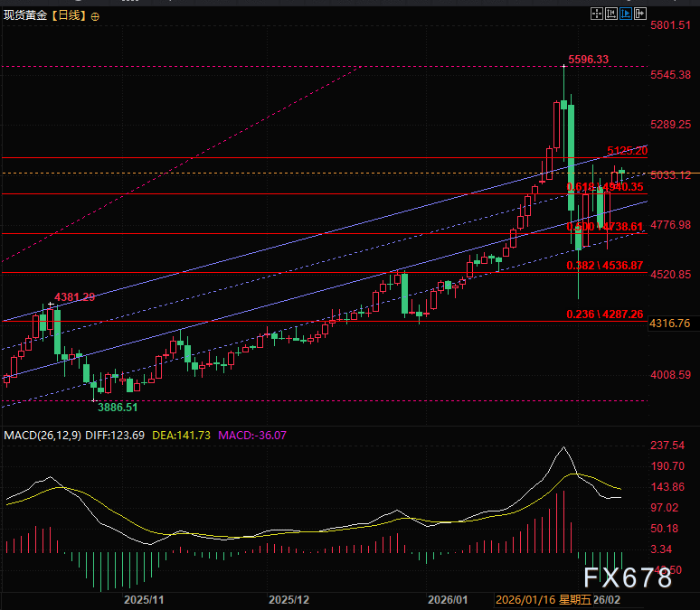Select the yellow DEA:141.73 line label

181,435
